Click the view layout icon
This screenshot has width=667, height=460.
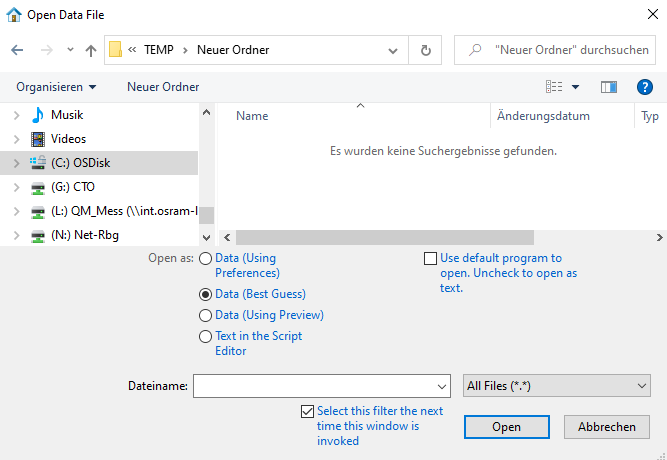point(554,87)
